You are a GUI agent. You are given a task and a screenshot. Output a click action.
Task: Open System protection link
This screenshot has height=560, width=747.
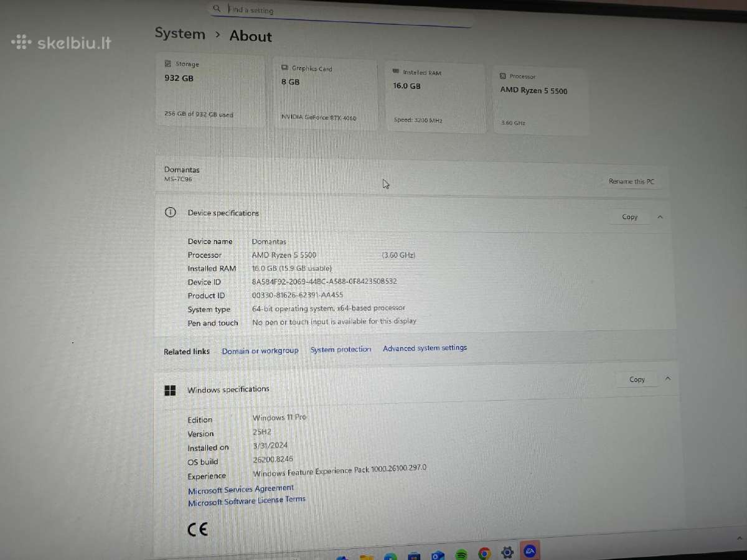pyautogui.click(x=341, y=350)
